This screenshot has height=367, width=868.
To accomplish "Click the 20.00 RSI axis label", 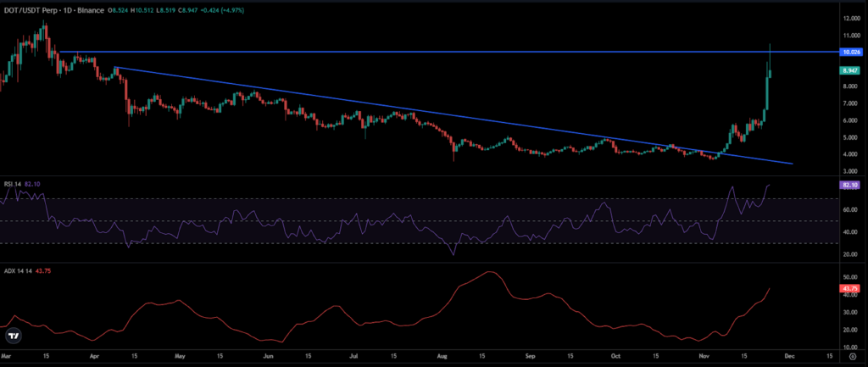I will tap(849, 254).
